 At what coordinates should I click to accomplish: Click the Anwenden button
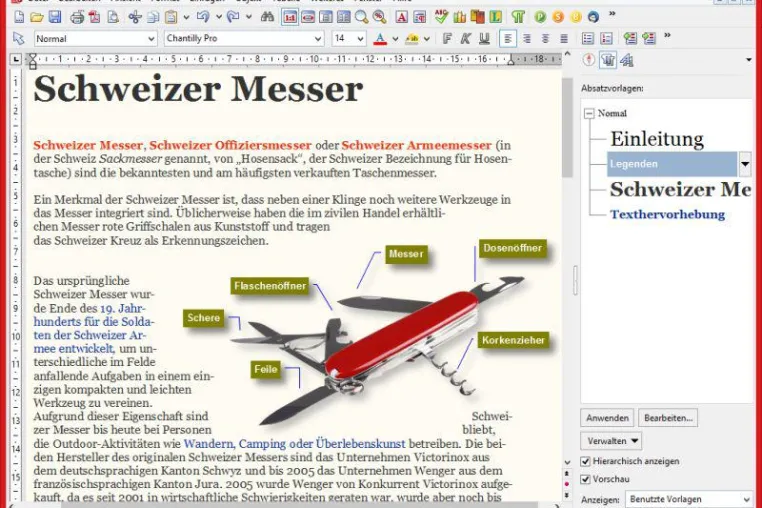[607, 418]
